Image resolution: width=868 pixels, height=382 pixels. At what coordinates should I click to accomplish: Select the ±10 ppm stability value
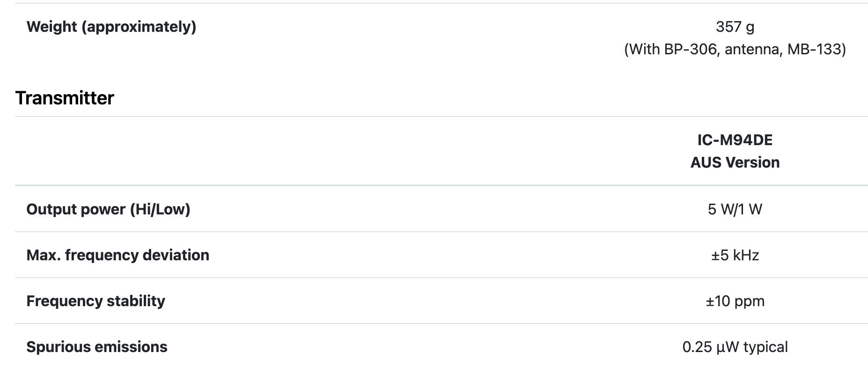point(735,301)
